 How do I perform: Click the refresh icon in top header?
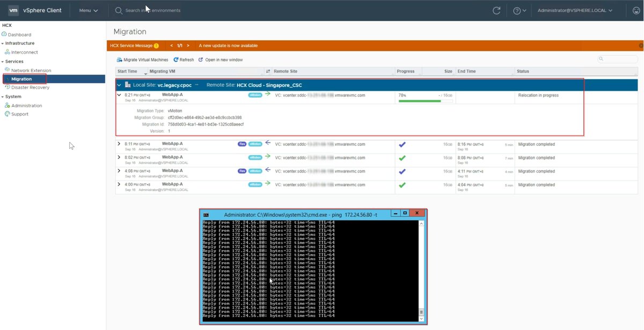coord(496,10)
